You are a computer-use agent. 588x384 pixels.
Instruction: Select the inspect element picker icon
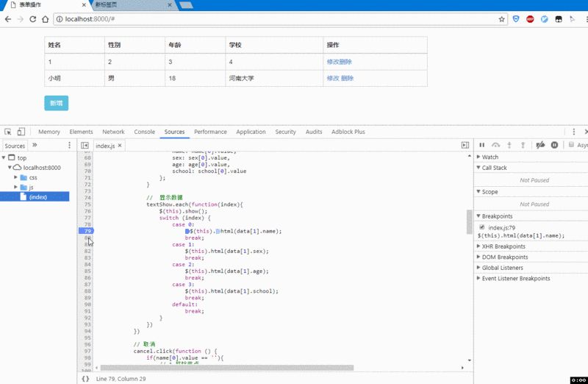pos(7,132)
